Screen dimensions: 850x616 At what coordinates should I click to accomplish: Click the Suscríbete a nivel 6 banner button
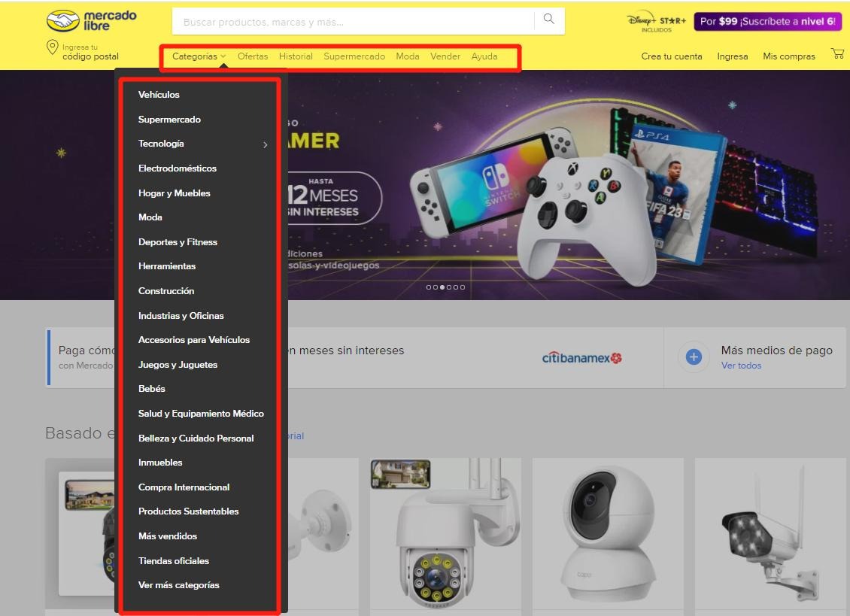[x=767, y=22]
